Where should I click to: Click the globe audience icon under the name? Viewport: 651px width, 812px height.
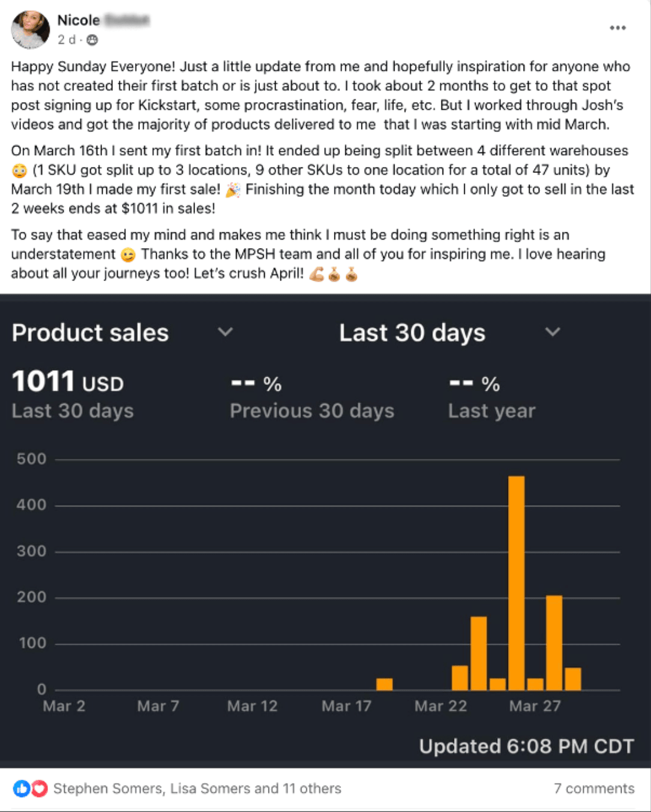[x=92, y=40]
